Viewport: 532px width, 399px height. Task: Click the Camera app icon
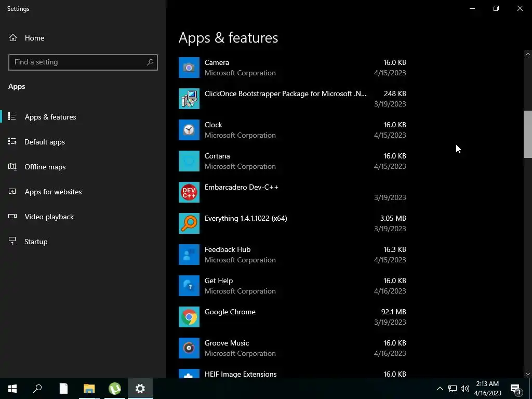tap(189, 68)
